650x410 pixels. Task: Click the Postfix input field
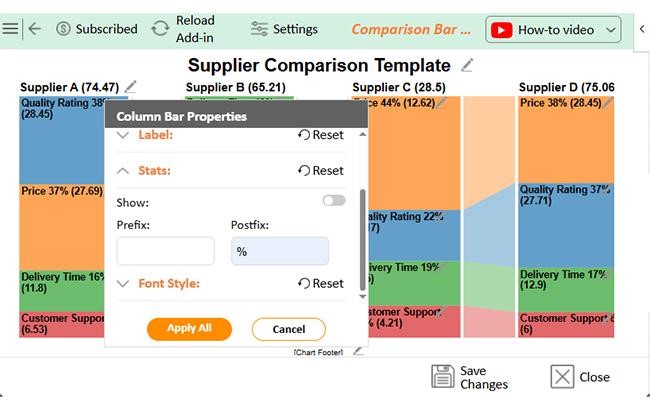tap(279, 251)
